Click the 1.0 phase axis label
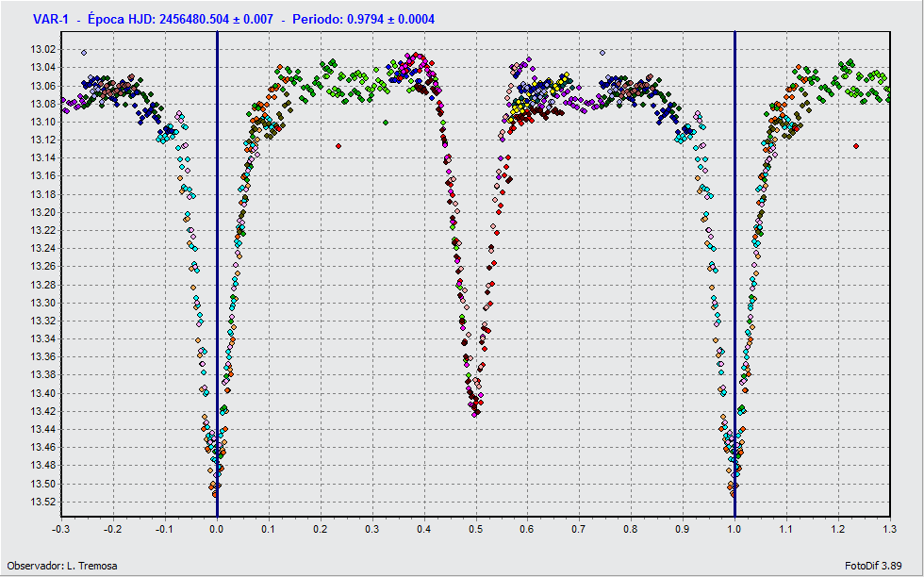 [734, 529]
